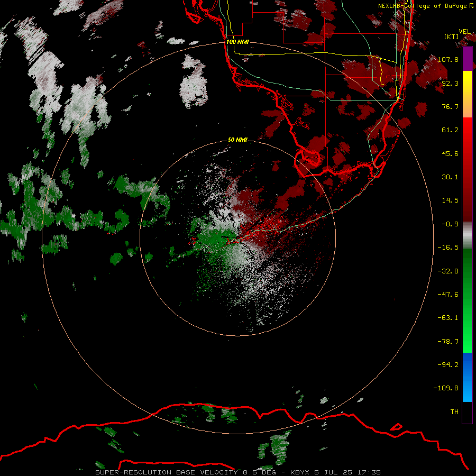Click the 45.6 legend value
The height and width of the screenshot is (476, 476).
[450, 153]
